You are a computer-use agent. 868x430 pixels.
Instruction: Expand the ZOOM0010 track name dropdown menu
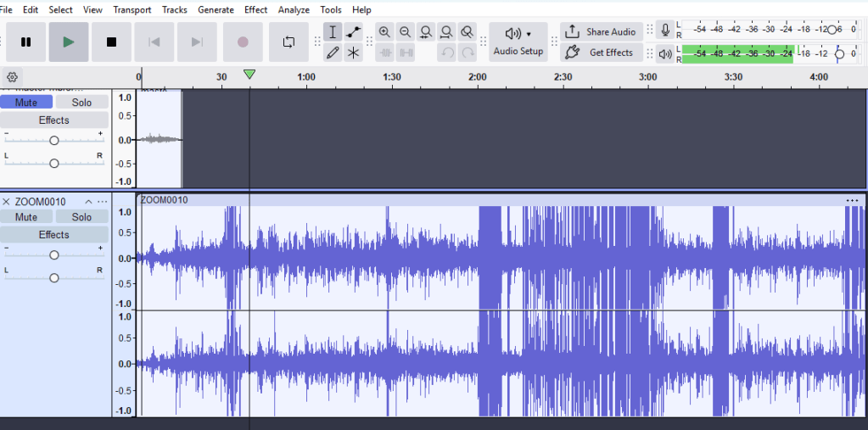[x=87, y=202]
